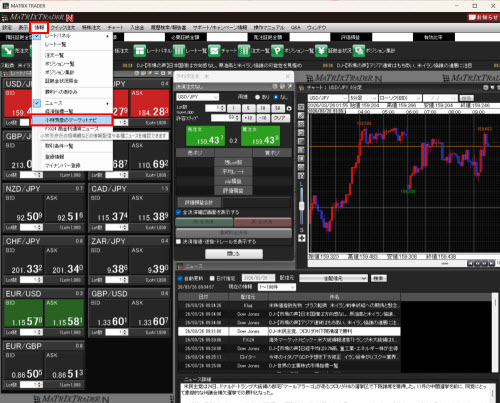Open the ポジション集計 toolbar icon
Viewport: 500px width, 403px height.
pos(359,51)
